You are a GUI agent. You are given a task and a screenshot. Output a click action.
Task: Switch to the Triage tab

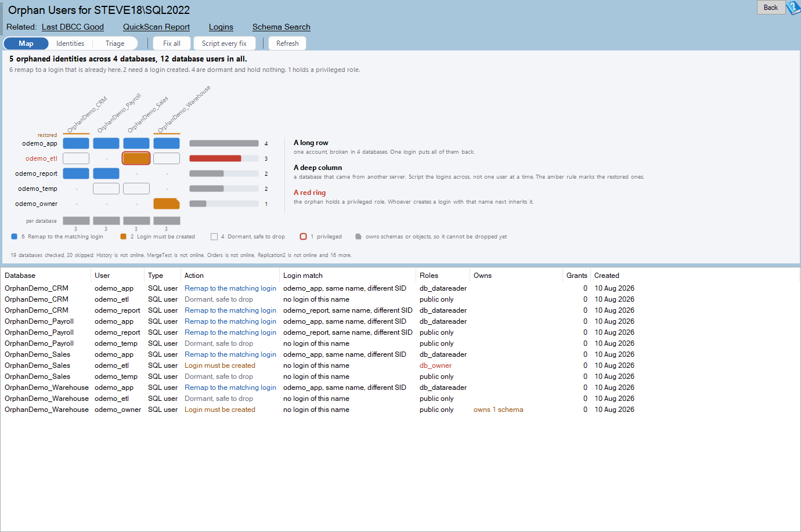(x=115, y=44)
